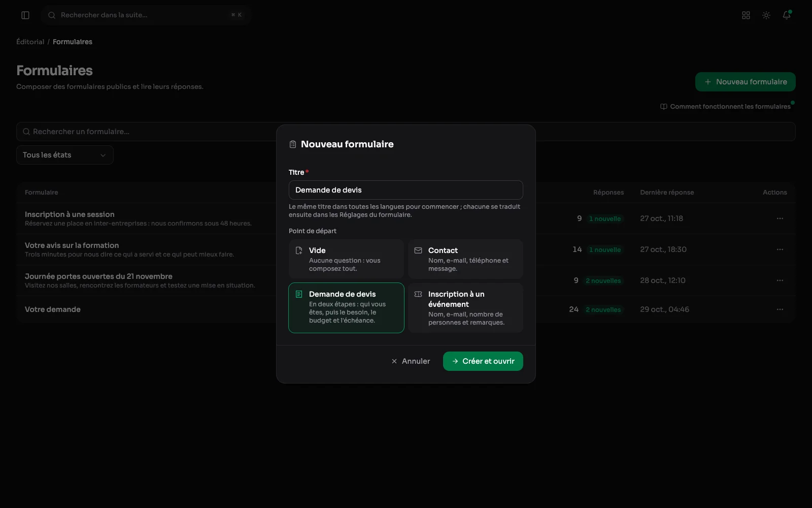This screenshot has height=508, width=812.
Task: Select Demande de devis template card
Action: coord(346,308)
